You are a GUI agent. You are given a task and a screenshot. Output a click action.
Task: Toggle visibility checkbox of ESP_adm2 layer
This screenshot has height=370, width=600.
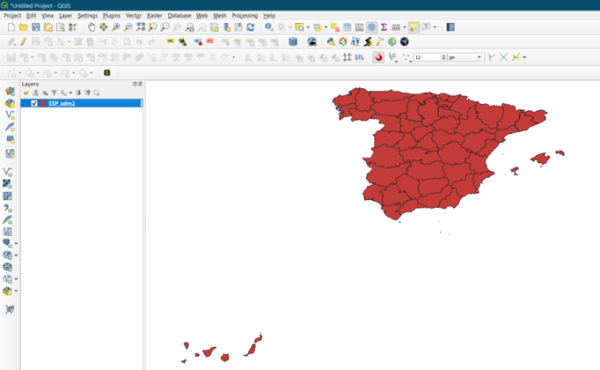tap(34, 103)
